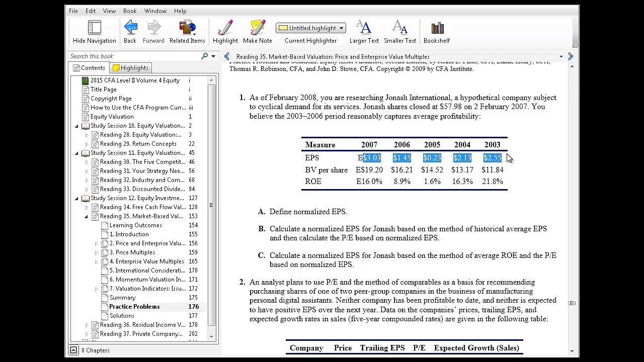Open the Edit menu

click(91, 11)
